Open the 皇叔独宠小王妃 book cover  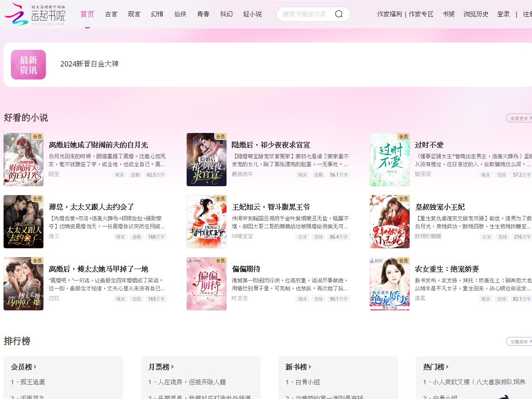390,222
